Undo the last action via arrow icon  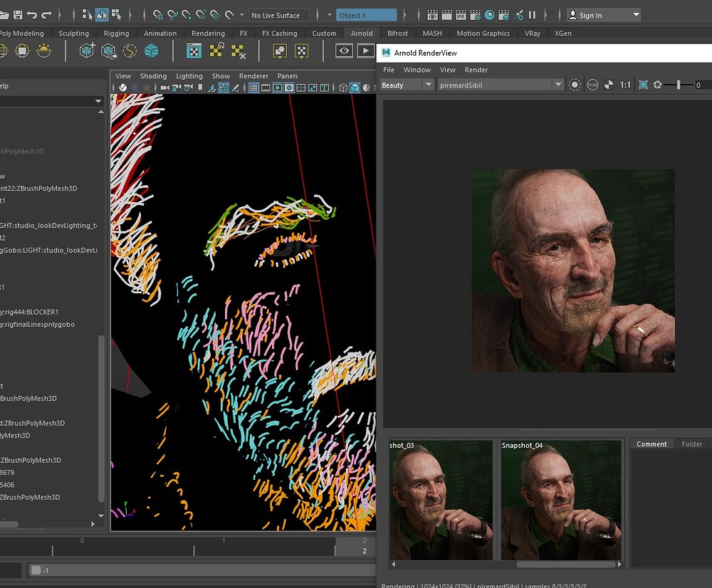click(x=32, y=15)
